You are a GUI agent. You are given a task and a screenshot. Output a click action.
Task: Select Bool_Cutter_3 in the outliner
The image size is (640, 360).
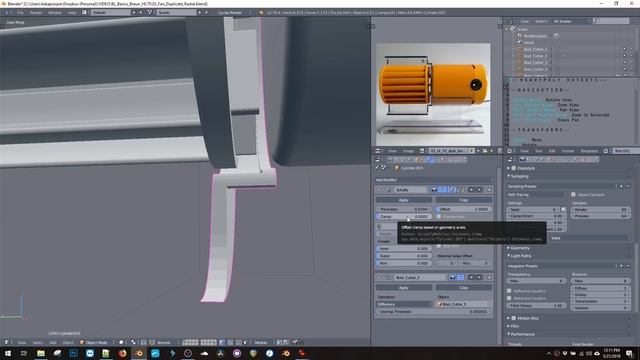(535, 63)
